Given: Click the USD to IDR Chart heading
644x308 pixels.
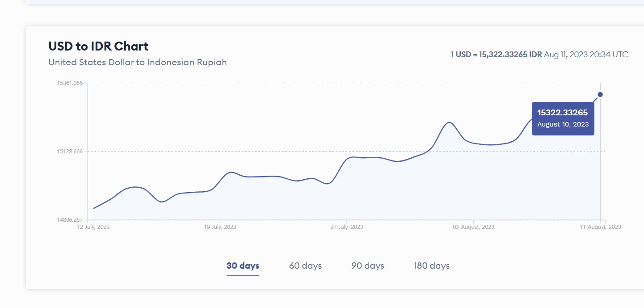Looking at the screenshot, I should [98, 46].
